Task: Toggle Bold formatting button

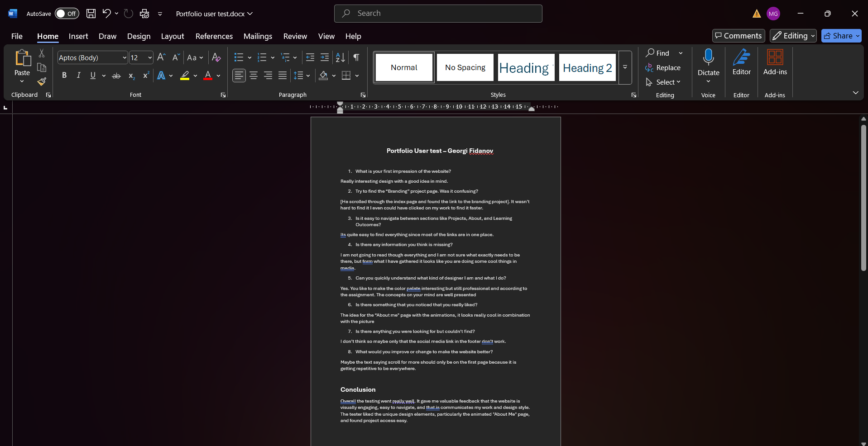Action: coord(64,76)
